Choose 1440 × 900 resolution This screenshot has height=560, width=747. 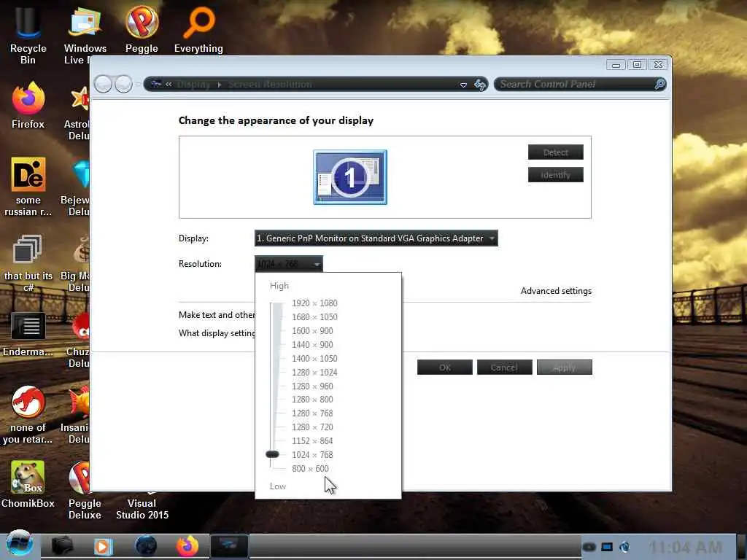[x=312, y=345]
